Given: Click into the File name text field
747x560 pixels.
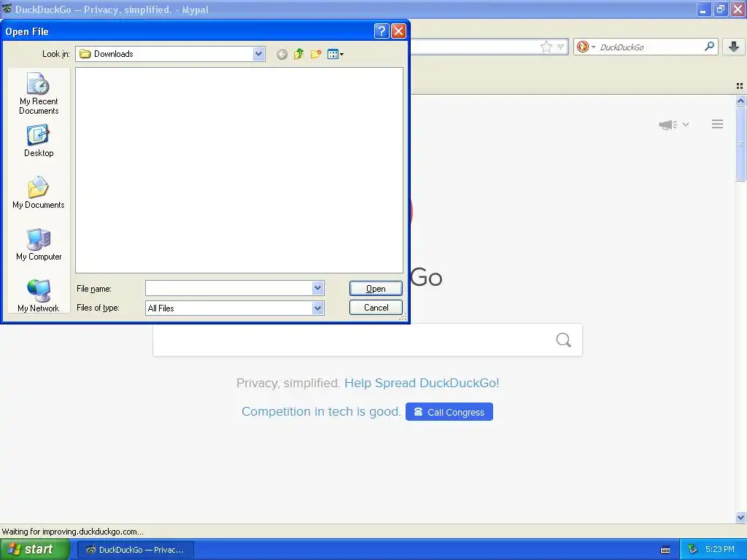Looking at the screenshot, I should pyautogui.click(x=228, y=288).
